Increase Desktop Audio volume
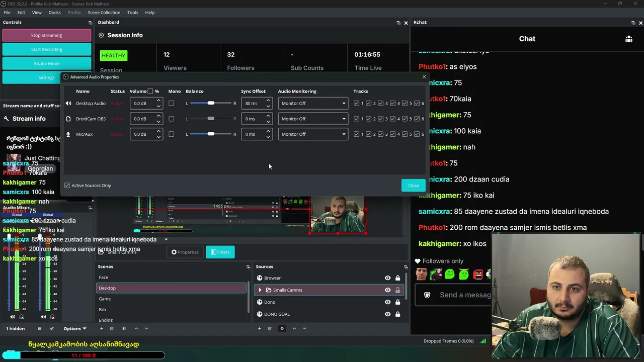This screenshot has width=644, height=362. tap(158, 101)
